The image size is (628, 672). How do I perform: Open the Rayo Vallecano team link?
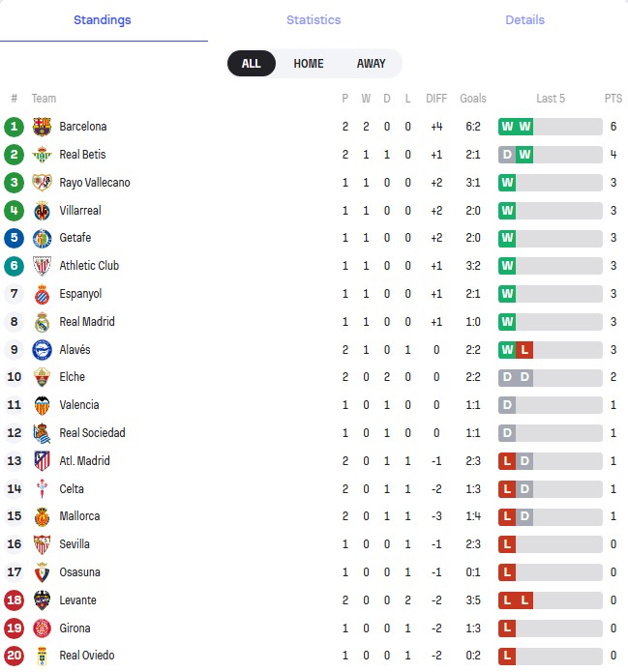click(x=94, y=183)
